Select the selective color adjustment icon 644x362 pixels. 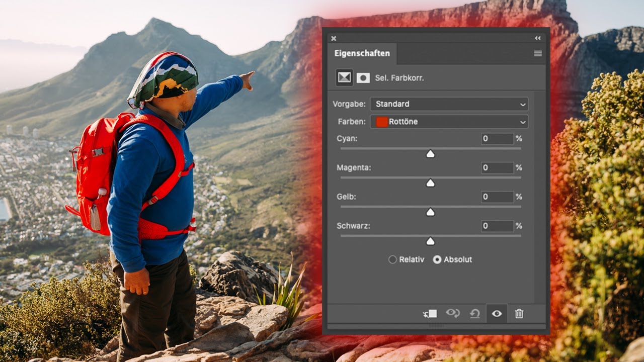[344, 77]
